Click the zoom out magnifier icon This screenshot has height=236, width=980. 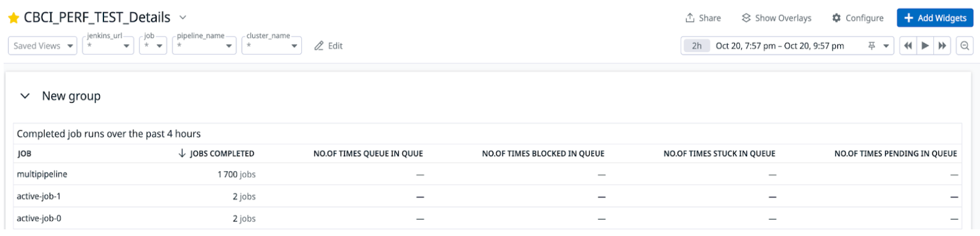[965, 46]
